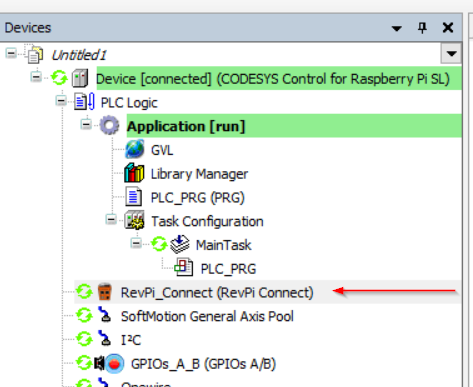Click the PLC Logic icon

(x=84, y=102)
